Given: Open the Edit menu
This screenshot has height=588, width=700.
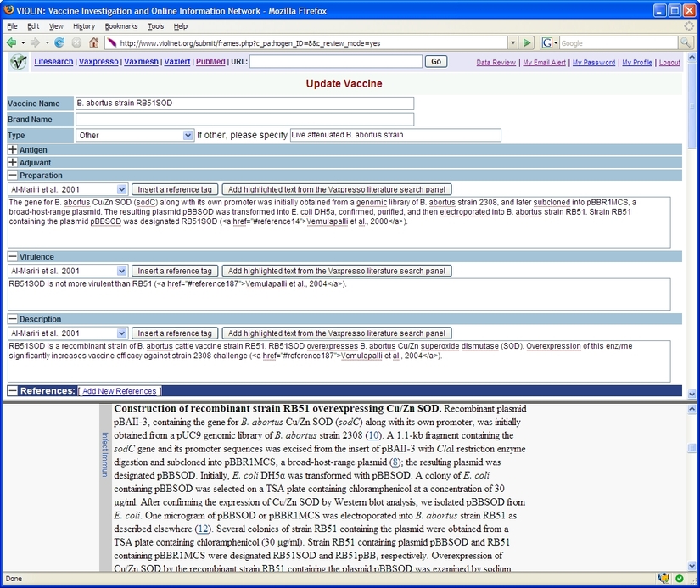Looking at the screenshot, I should coord(33,26).
